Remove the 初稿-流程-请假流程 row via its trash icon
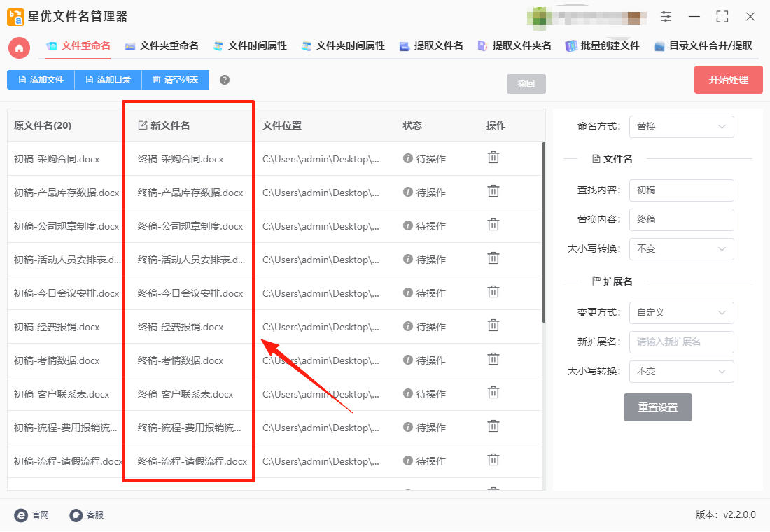 click(493, 461)
